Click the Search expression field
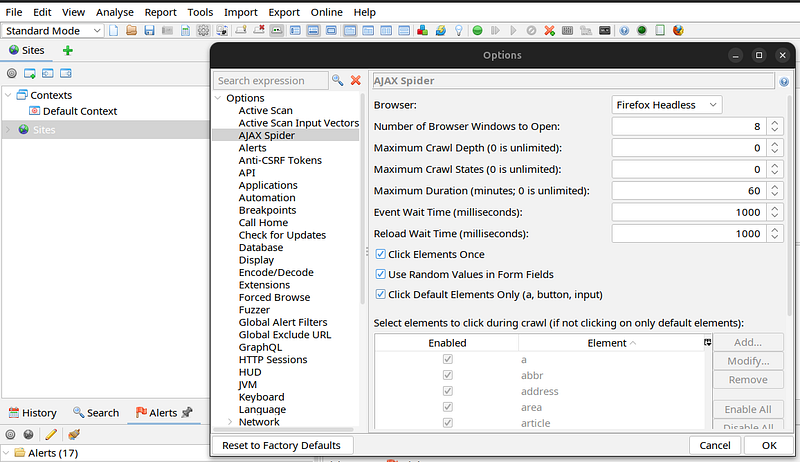Screen dimensions: 800x462 pyautogui.click(x=270, y=81)
